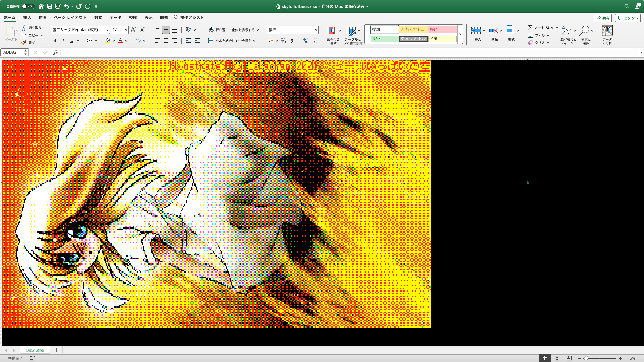644x362 pixels.
Task: Click the 操作アシスト lightbulb search
Action: coord(189,18)
